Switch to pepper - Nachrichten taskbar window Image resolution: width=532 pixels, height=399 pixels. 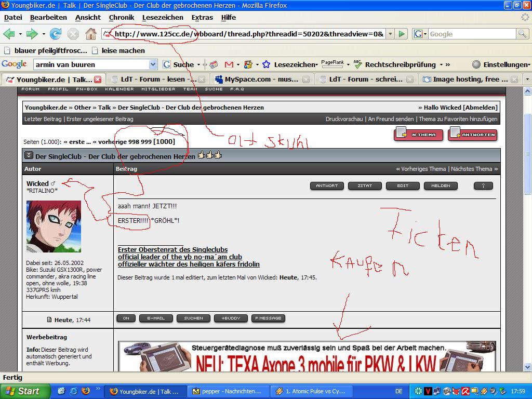pos(228,391)
